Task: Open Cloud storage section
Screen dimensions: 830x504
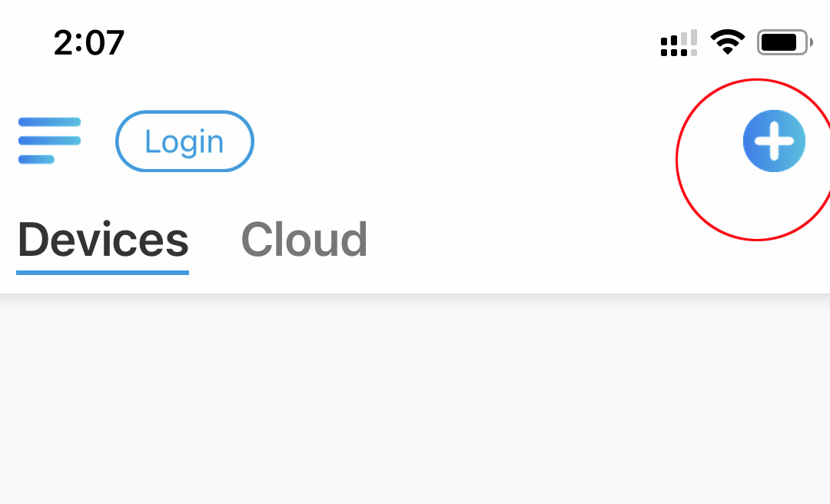Action: [x=304, y=240]
